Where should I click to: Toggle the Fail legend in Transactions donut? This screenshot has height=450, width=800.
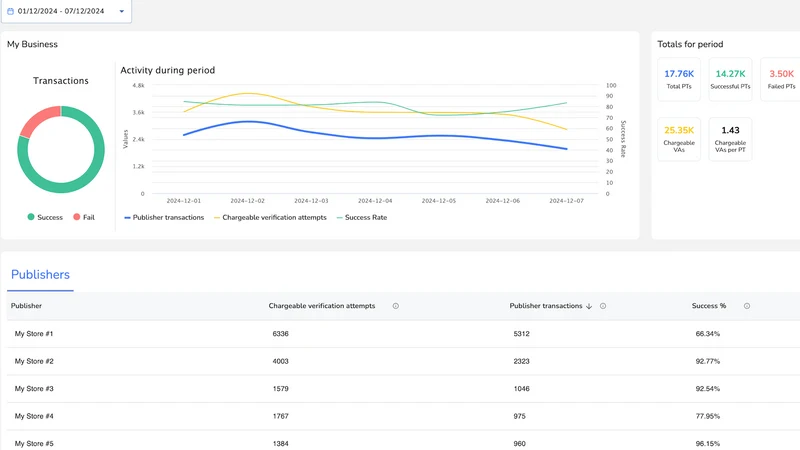point(84,217)
